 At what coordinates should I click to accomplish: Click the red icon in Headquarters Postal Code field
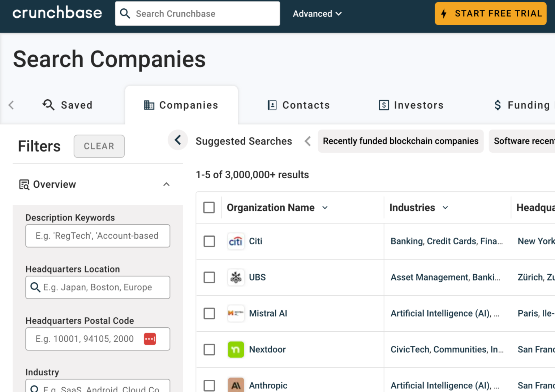coord(150,339)
